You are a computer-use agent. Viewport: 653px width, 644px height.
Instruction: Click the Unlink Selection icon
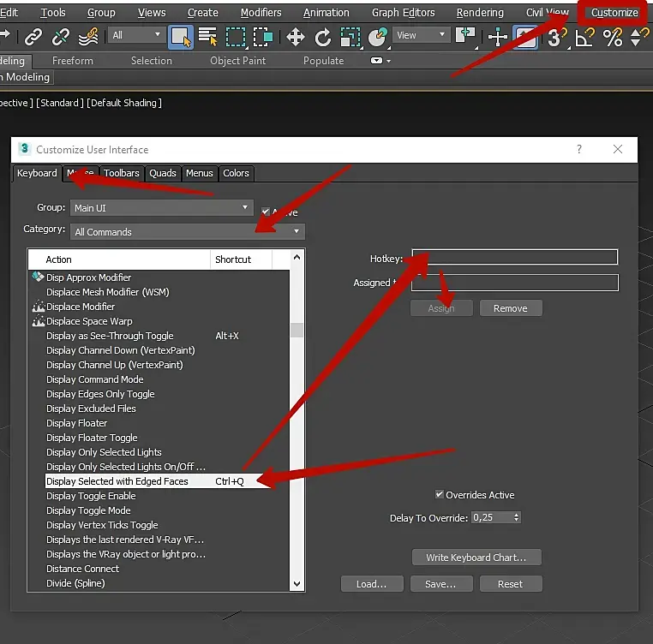(61, 37)
